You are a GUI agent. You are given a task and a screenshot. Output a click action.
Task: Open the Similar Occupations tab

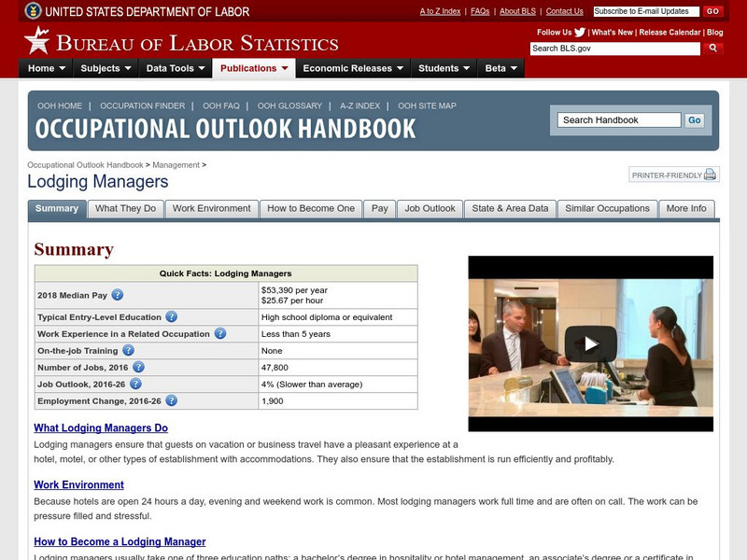click(609, 209)
